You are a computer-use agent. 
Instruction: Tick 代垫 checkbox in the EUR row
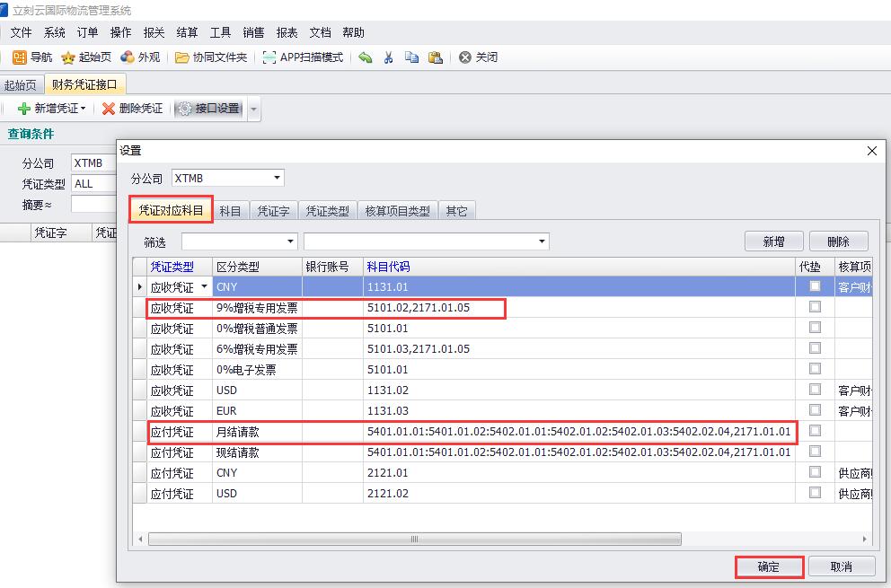point(815,410)
